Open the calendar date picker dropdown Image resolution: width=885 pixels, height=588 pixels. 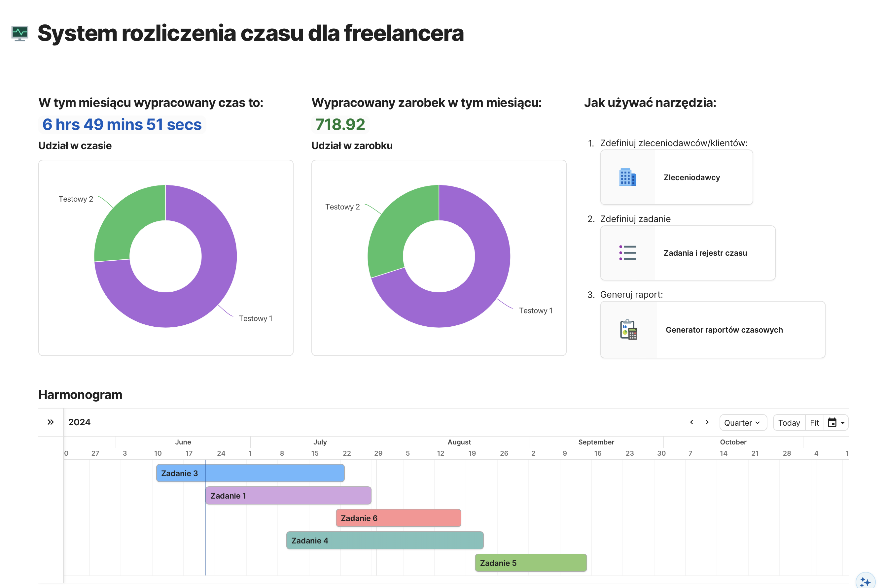836,423
